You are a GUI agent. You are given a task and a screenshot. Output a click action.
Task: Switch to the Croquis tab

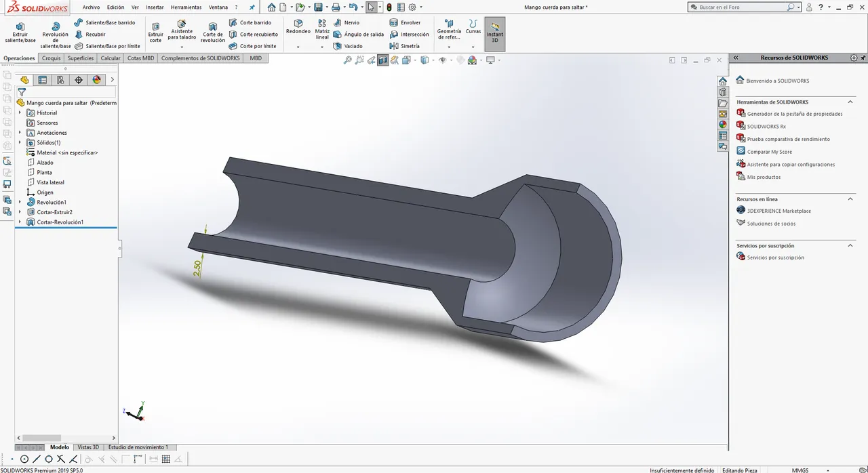tap(52, 58)
